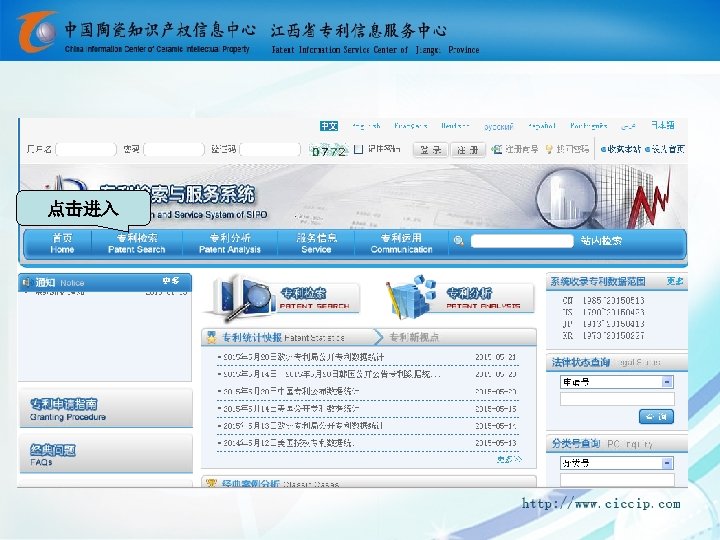Viewport: 720px width, 540px height.
Task: Open the statistics news item dated 2015-05-13
Action: 367,443
